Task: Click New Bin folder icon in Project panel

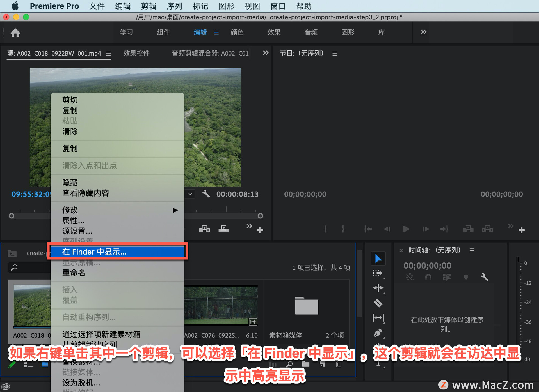Action: coord(306,364)
